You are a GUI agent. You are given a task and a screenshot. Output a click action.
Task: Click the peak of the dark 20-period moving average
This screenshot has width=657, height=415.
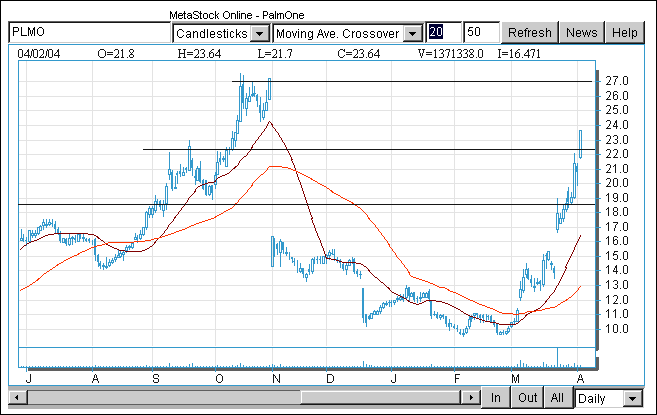pos(269,122)
